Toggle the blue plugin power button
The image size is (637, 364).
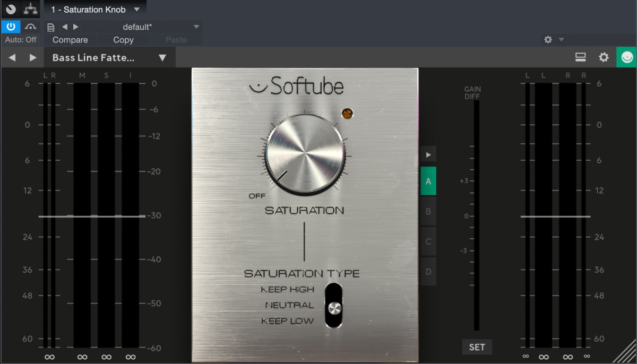point(11,27)
